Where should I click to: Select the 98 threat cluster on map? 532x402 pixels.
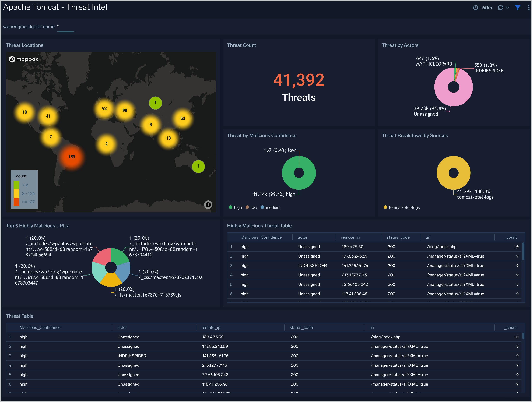click(125, 111)
